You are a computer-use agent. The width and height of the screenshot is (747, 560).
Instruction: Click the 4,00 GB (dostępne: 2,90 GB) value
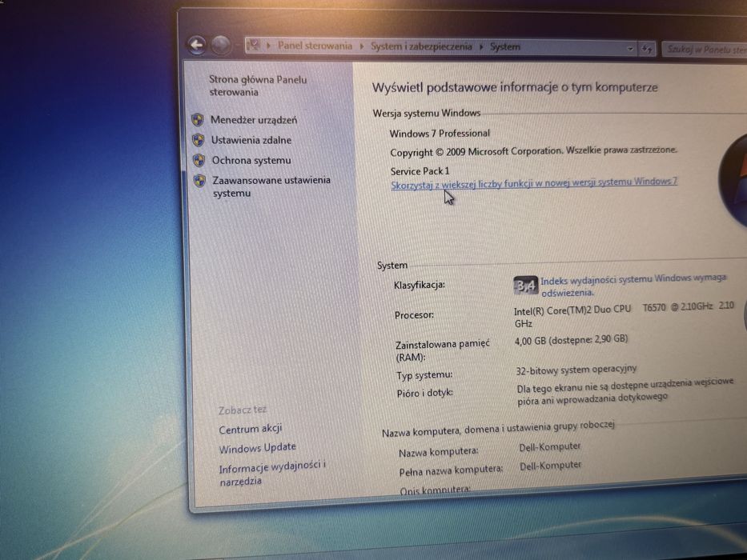pos(571,339)
